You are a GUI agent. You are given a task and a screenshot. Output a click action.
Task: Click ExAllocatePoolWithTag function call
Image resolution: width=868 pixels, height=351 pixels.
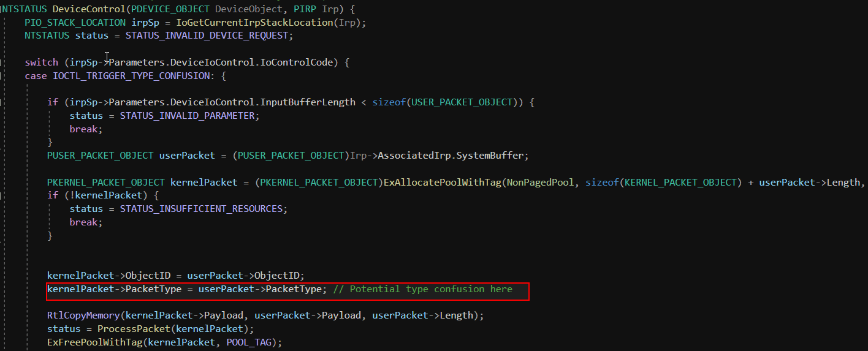(442, 183)
